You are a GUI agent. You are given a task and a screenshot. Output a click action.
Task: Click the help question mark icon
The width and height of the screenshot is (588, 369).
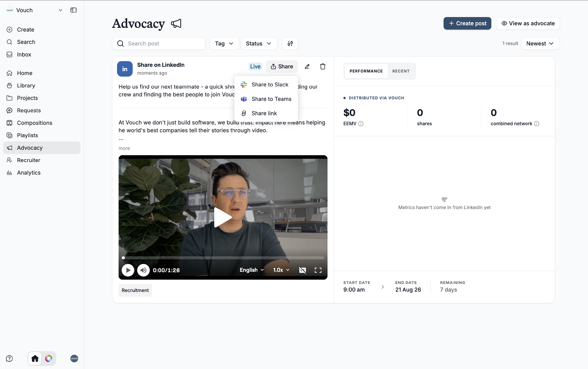tap(9, 358)
